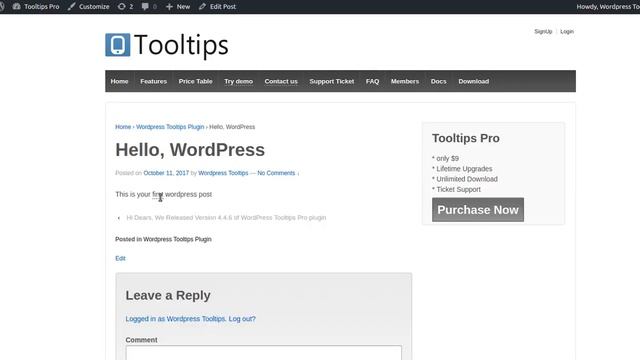This screenshot has width=640, height=360.
Task: Click the Purchase Now button
Action: point(478,210)
